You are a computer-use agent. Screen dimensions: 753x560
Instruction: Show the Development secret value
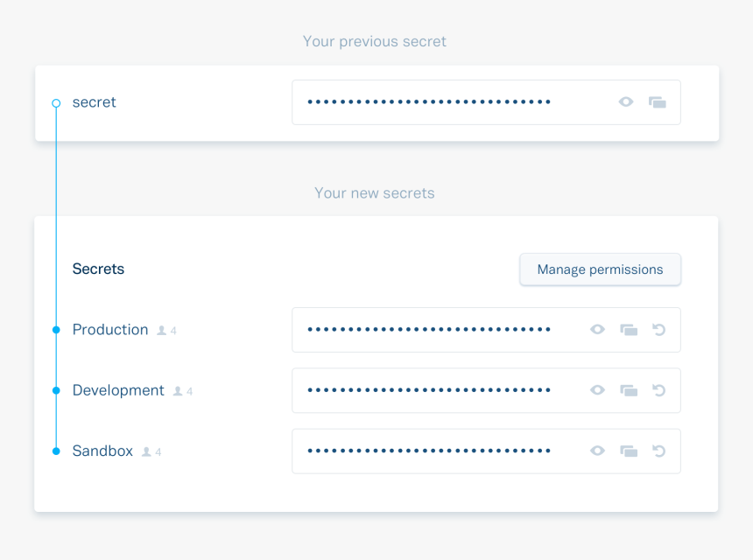pos(597,390)
